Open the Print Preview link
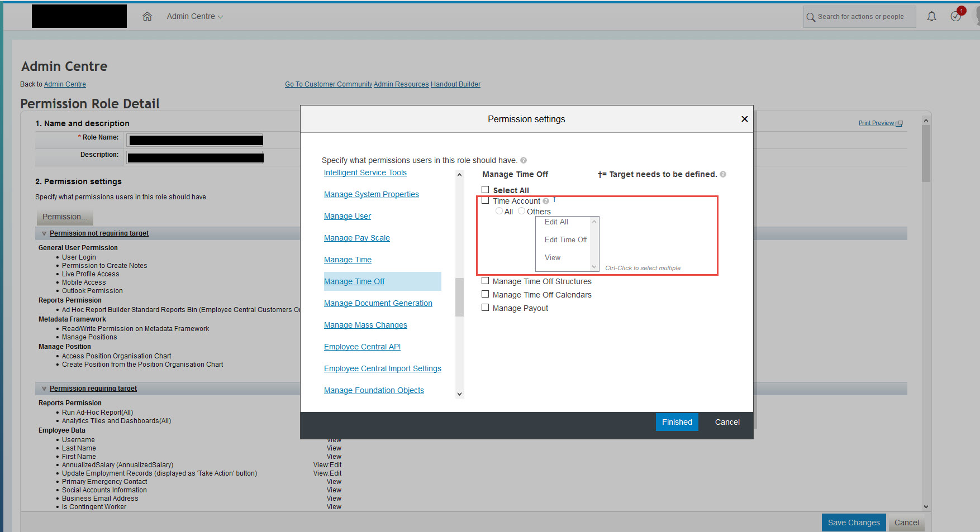980x532 pixels. click(876, 123)
